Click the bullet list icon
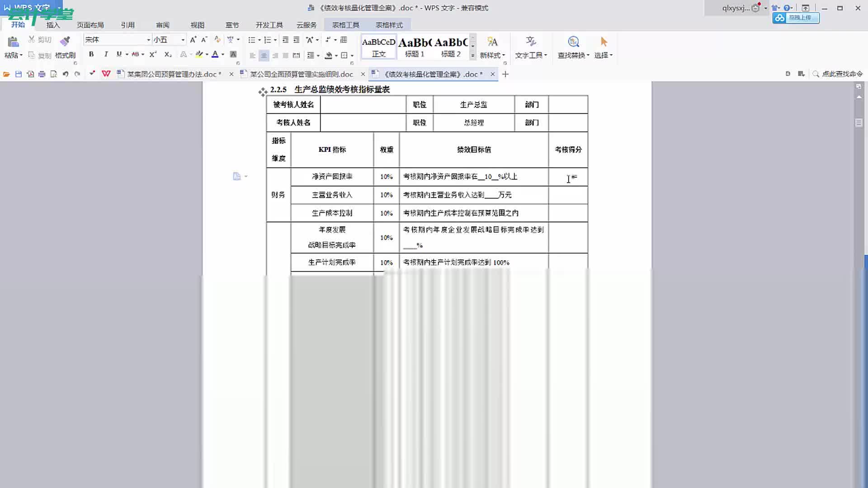The height and width of the screenshot is (488, 868). [252, 40]
